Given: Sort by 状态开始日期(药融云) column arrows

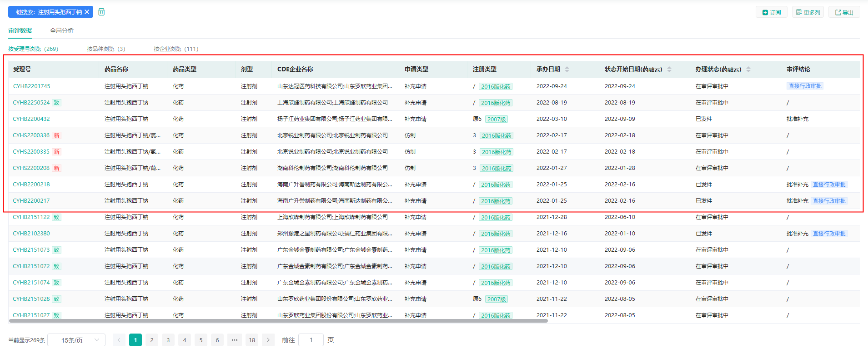Looking at the screenshot, I should [669, 69].
